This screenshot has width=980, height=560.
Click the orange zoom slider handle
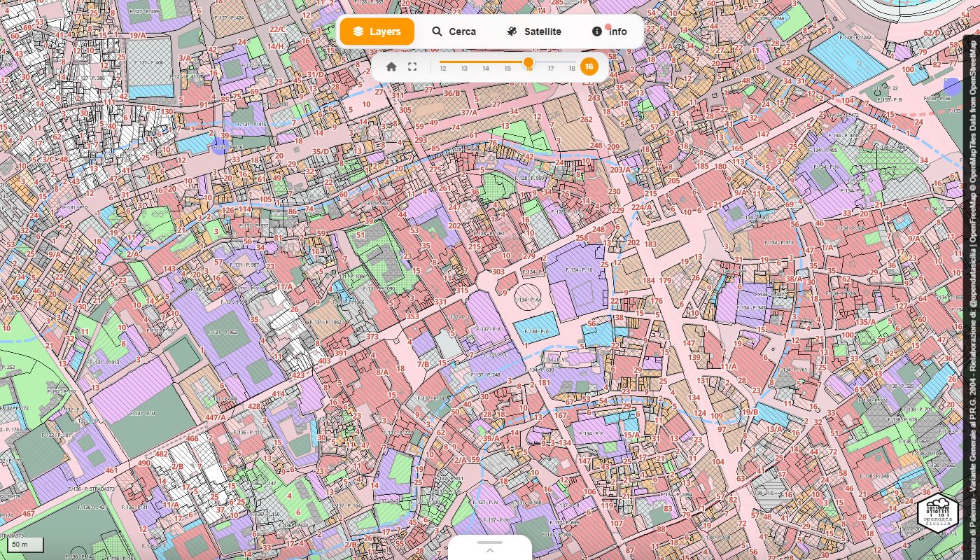[x=528, y=62]
